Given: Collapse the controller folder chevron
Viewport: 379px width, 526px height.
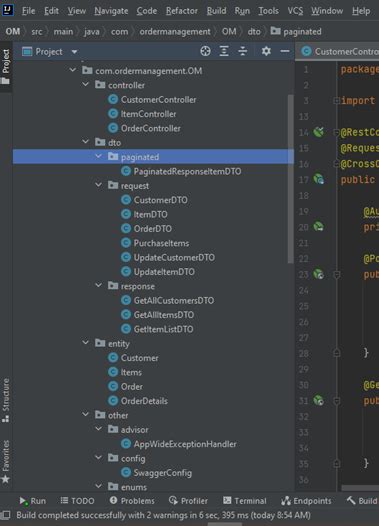Looking at the screenshot, I should point(86,84).
